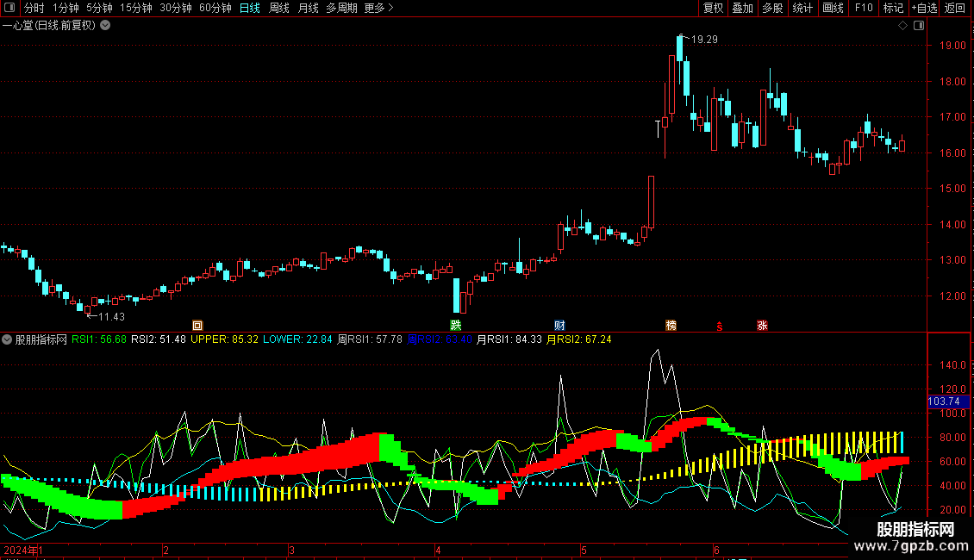This screenshot has width=974, height=560.
Task: Click the 月RSI1: 84.33 value
Action: tap(509, 339)
